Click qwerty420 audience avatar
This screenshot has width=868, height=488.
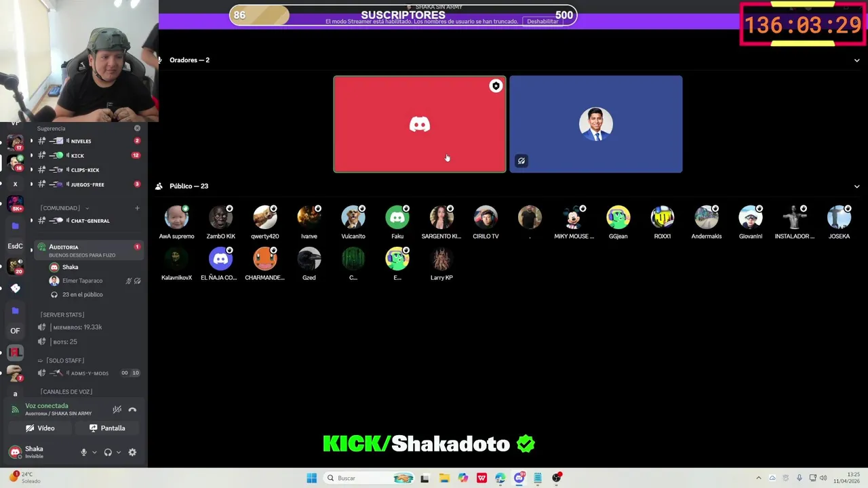click(x=264, y=218)
